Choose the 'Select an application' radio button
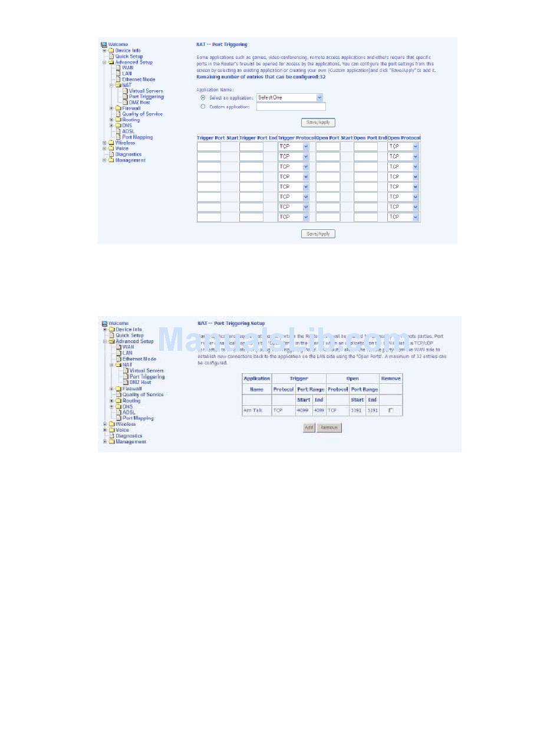The height and width of the screenshot is (743, 560). point(203,97)
